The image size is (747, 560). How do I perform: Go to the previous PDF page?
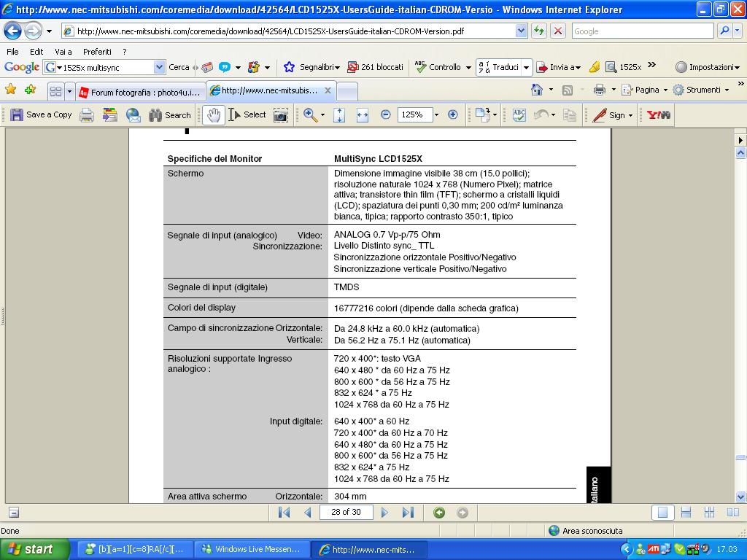pyautogui.click(x=308, y=513)
